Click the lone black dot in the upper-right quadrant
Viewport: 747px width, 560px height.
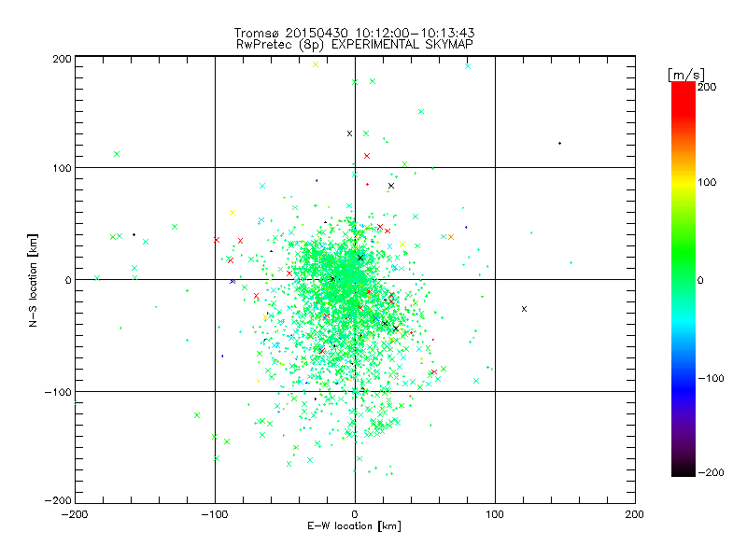[559, 144]
